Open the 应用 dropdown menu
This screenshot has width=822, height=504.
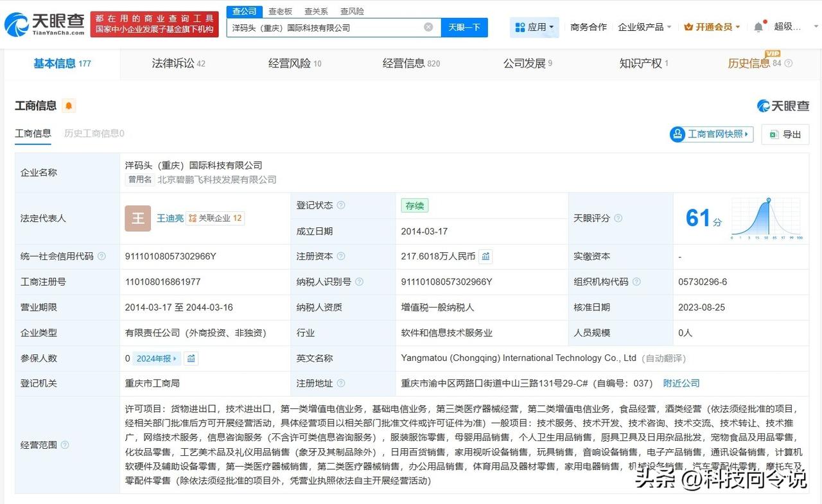click(534, 27)
